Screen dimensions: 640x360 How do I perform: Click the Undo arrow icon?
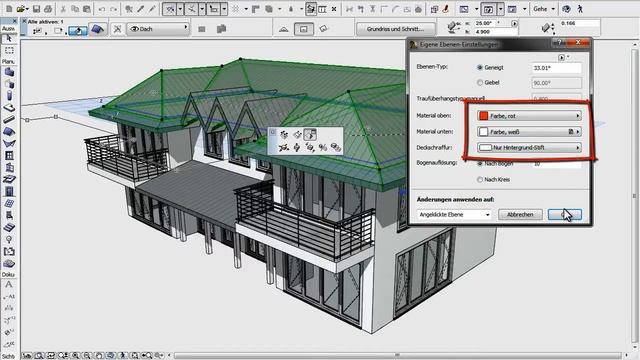click(x=102, y=9)
